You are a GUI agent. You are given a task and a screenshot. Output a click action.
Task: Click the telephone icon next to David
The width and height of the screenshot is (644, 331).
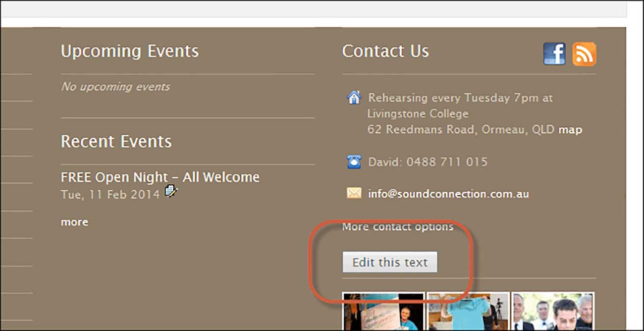pyautogui.click(x=354, y=162)
